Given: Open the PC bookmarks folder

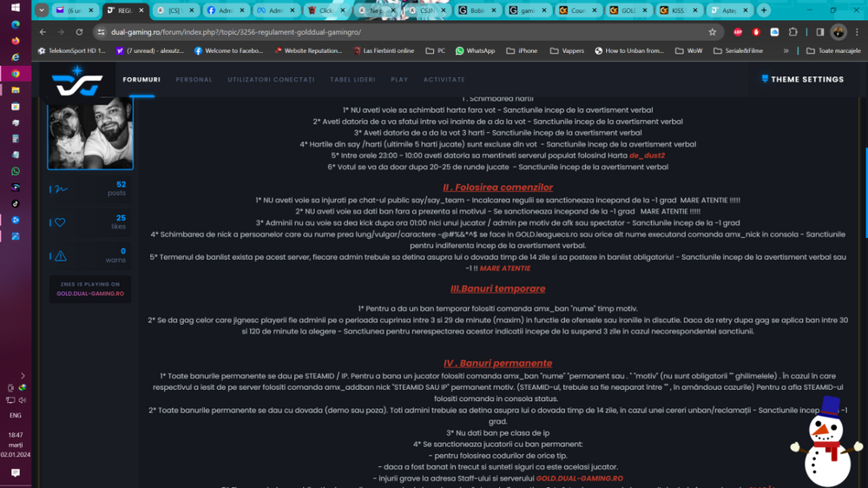Looking at the screenshot, I should [x=435, y=50].
